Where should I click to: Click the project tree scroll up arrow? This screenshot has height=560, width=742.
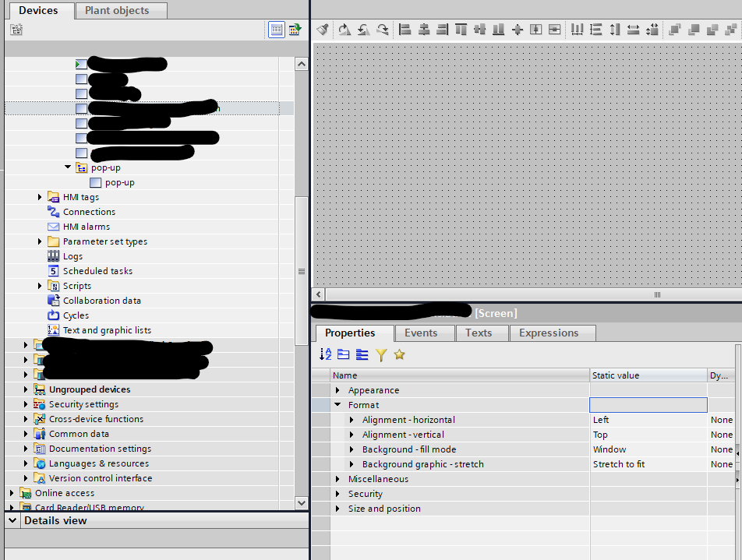tap(302, 64)
